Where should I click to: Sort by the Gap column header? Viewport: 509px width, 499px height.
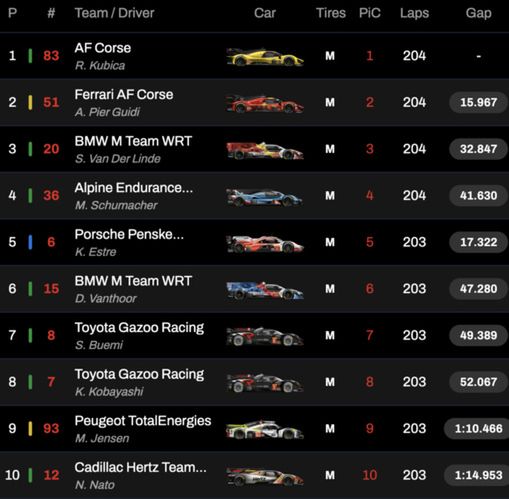478,13
